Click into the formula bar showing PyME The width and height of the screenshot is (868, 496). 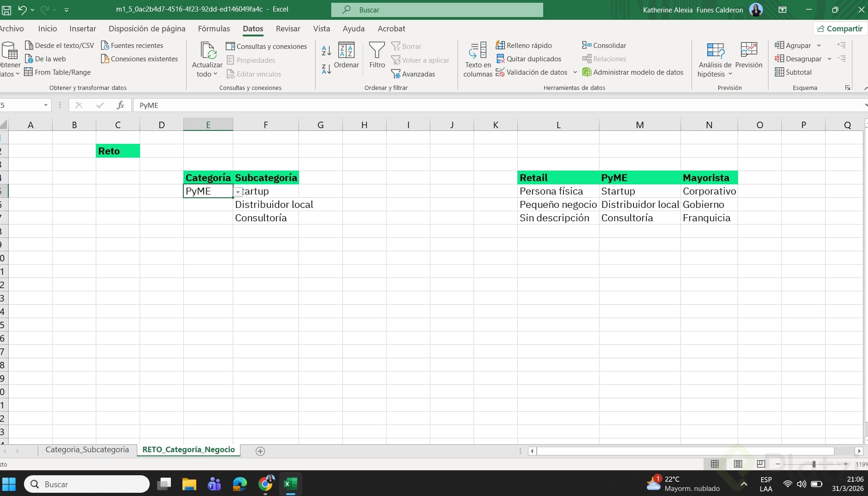coord(498,105)
